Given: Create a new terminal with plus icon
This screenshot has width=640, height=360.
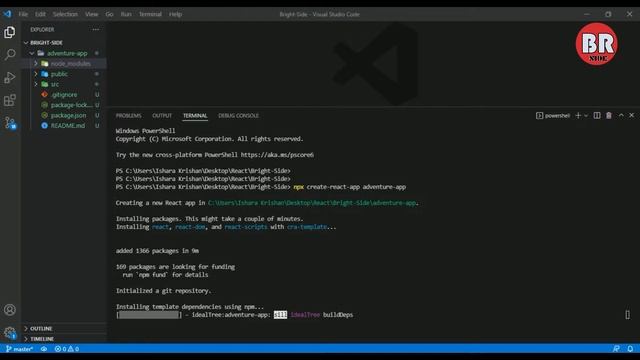Looking at the screenshot, I should point(578,116).
